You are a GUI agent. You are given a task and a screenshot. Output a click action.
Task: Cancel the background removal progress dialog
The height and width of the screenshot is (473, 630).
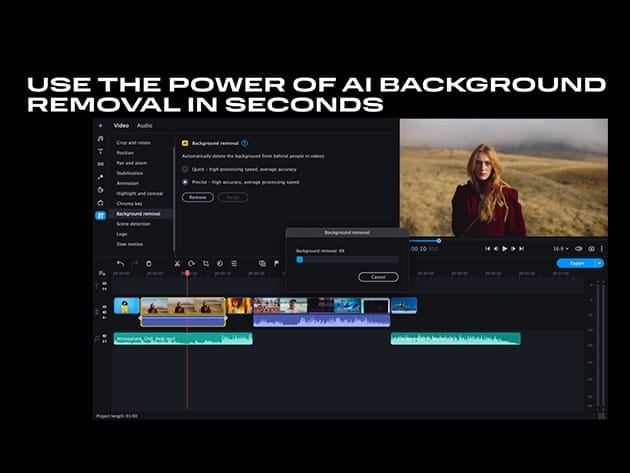378,277
